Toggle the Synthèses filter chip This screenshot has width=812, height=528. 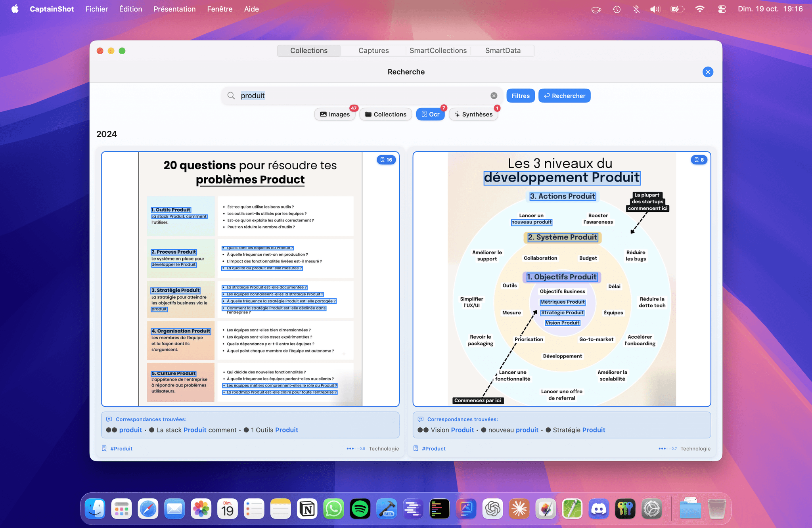tap(473, 114)
